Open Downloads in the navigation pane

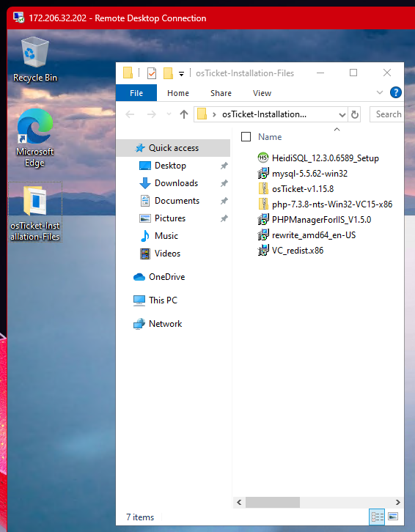click(176, 183)
